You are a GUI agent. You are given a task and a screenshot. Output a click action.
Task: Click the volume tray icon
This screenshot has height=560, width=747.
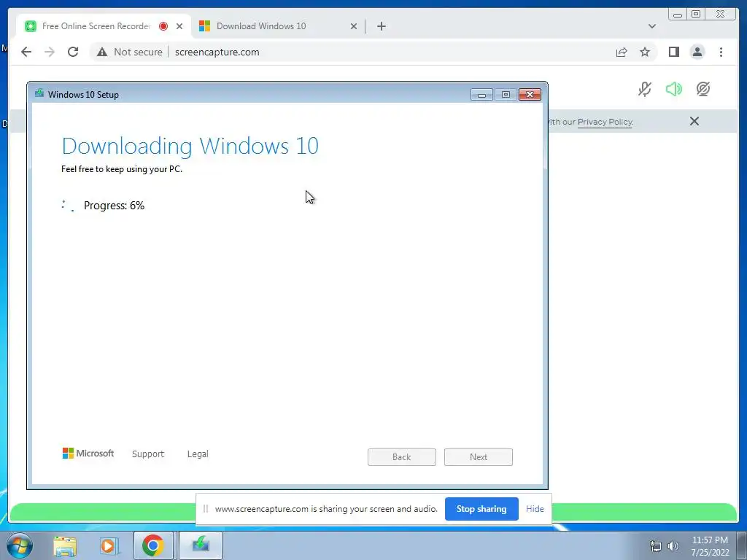pos(673,546)
